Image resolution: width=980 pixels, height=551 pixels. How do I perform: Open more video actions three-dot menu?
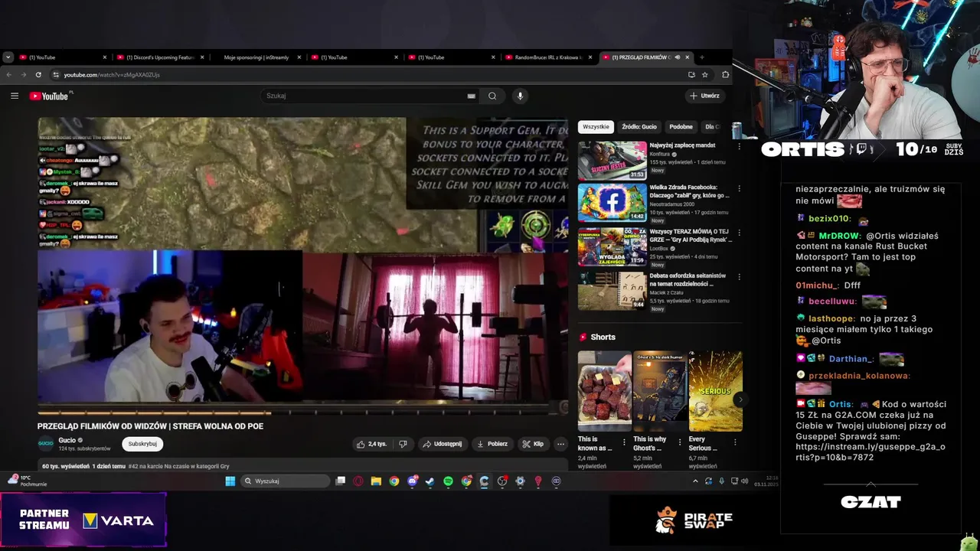click(560, 444)
